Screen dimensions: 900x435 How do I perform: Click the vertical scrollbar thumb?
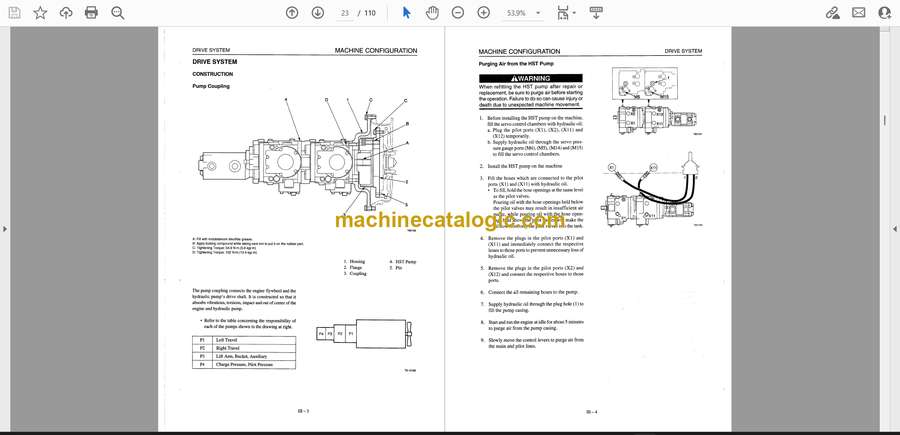[884, 120]
